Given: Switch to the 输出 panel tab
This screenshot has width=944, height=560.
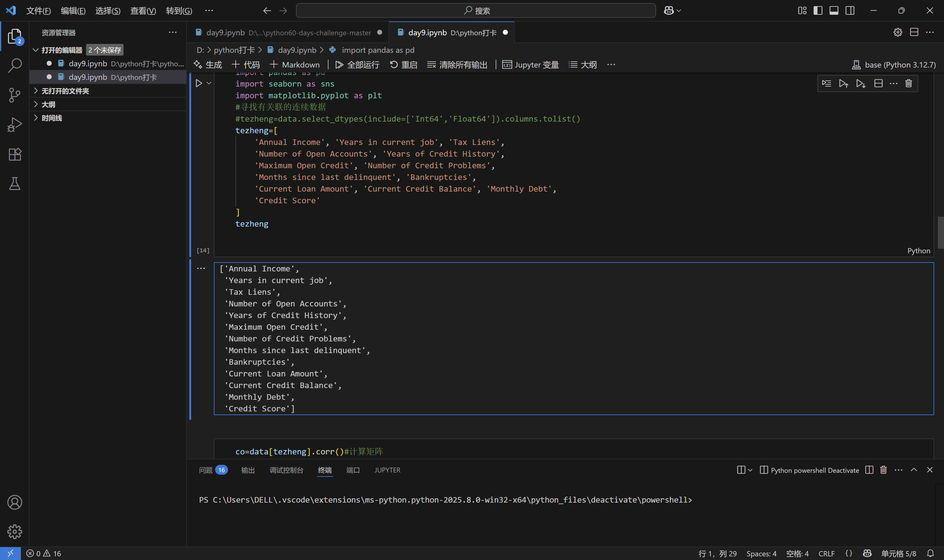Looking at the screenshot, I should [248, 470].
